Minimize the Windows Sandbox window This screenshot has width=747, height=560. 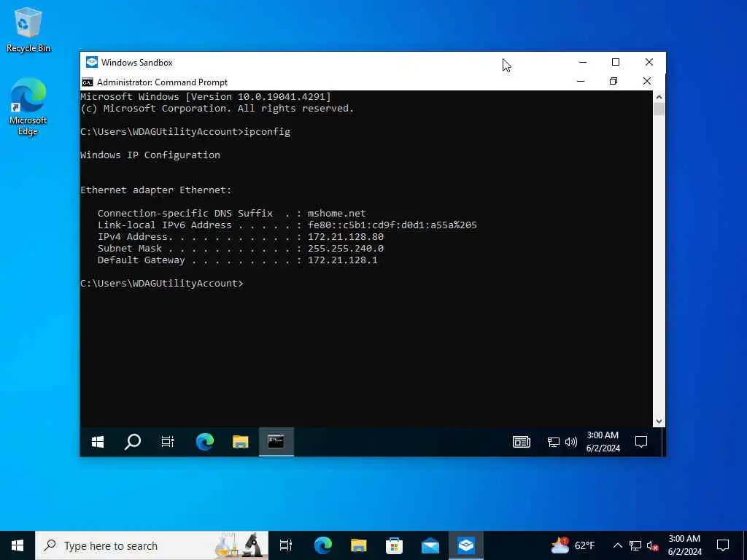[583, 63]
